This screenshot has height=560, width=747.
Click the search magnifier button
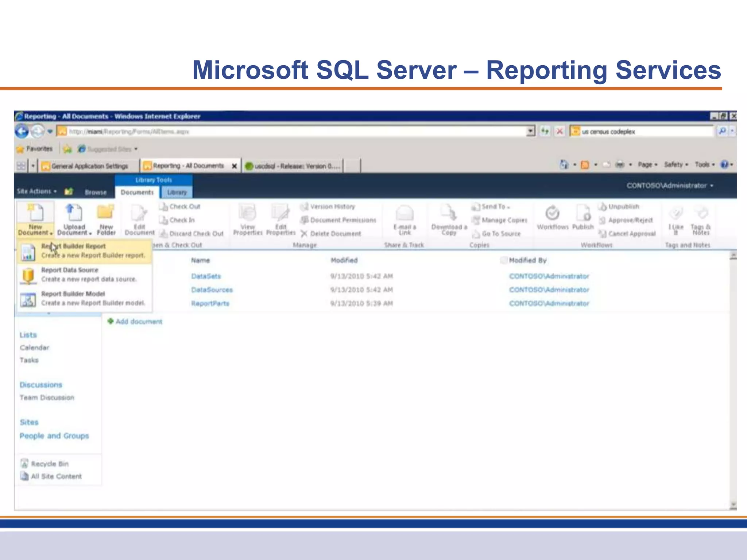(x=722, y=131)
